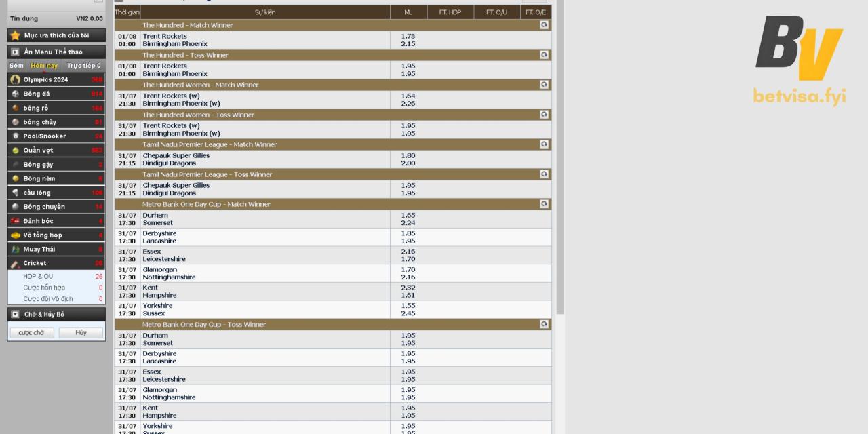Open the Cược hỗn hợp bet type
The image size is (868, 434).
44,288
